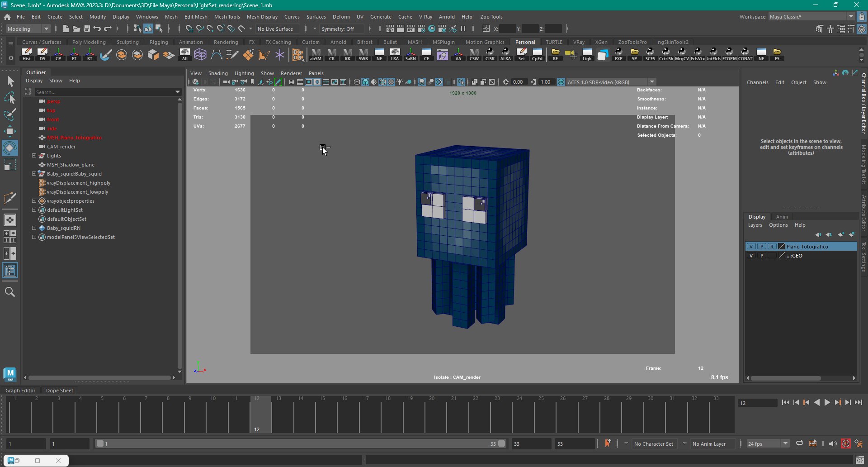Click Auto keyframe toggle icon

click(846, 443)
